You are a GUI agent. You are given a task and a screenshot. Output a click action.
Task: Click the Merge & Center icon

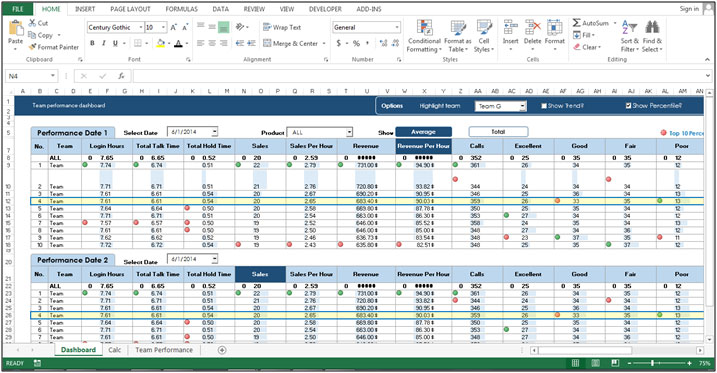pyautogui.click(x=267, y=43)
